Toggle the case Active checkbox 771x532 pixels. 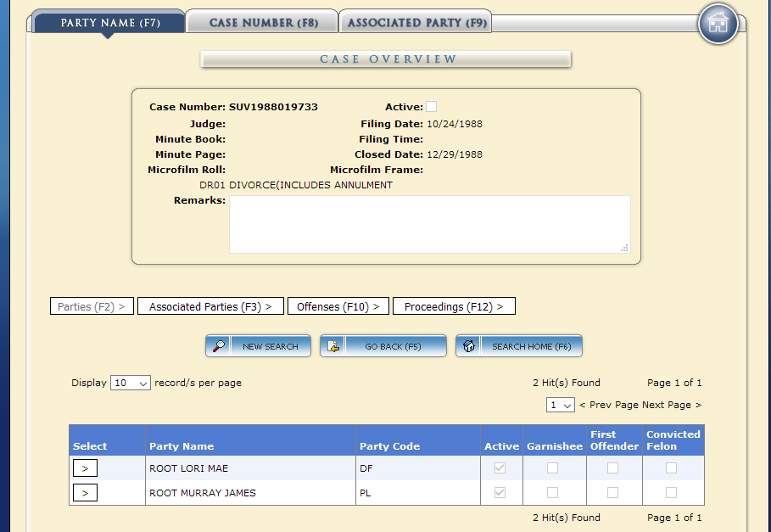(x=431, y=107)
